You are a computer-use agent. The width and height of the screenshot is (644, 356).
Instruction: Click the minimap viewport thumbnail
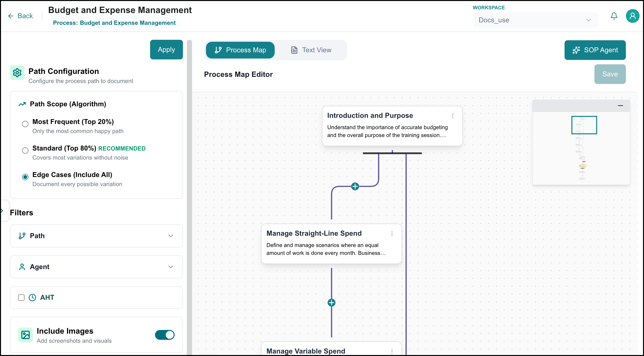click(x=584, y=125)
